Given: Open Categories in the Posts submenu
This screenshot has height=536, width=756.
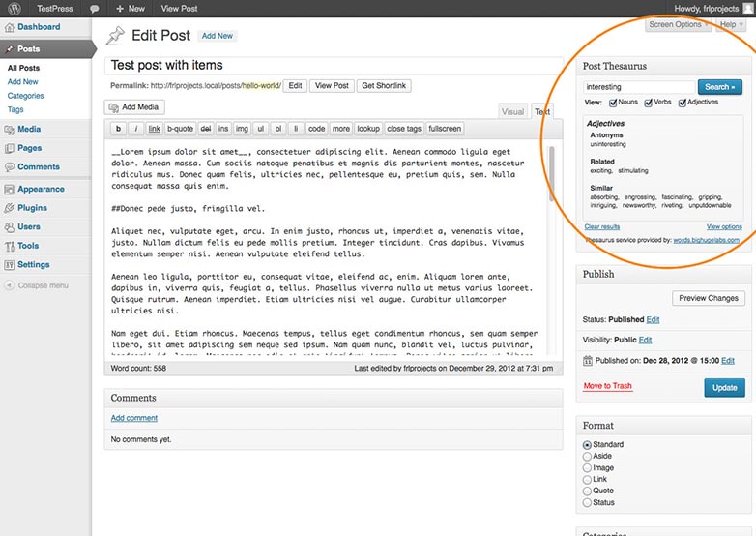Looking at the screenshot, I should (25, 96).
